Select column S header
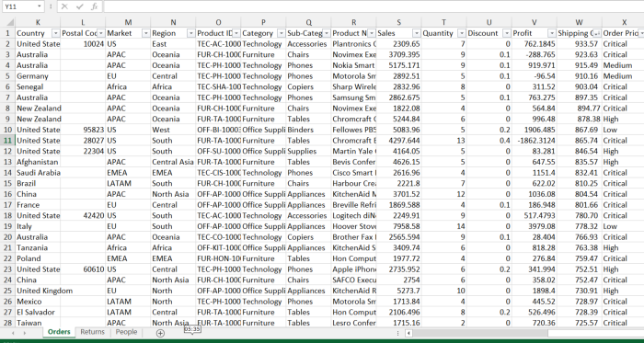Viewport: 644px width, 343px height. coord(398,22)
